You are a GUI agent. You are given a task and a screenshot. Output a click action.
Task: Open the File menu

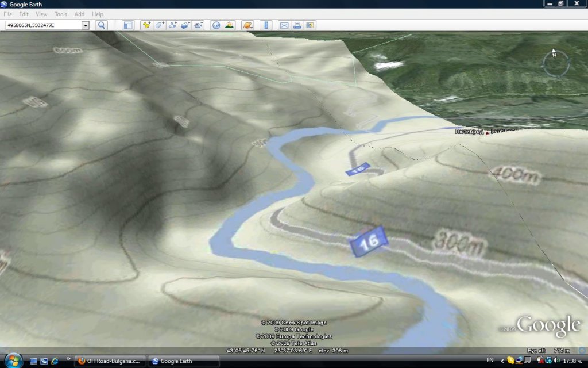(7, 14)
